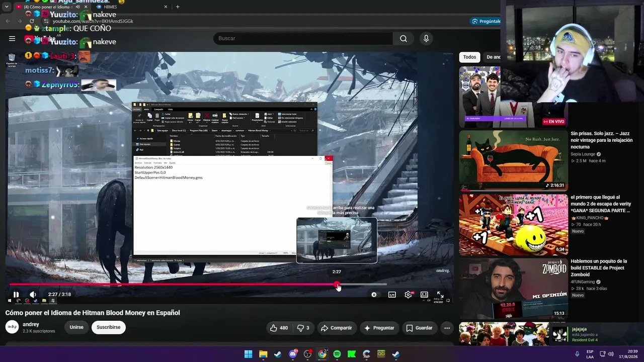Open the Project Zomboid video thumbnail

pos(513,289)
